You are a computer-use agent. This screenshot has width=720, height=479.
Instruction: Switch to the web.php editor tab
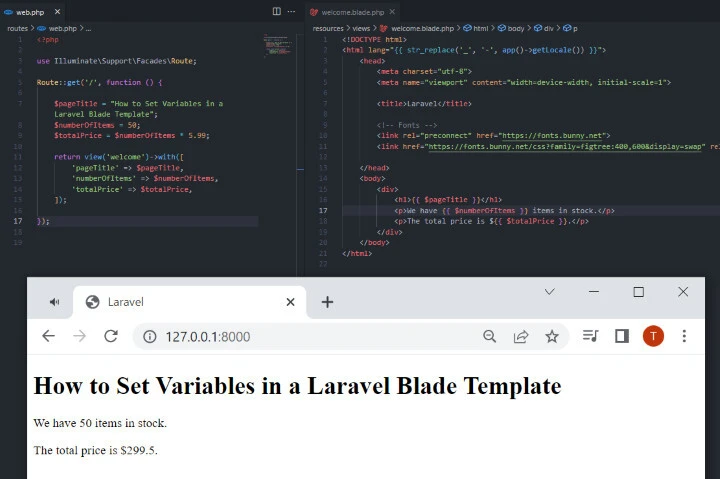click(32, 12)
